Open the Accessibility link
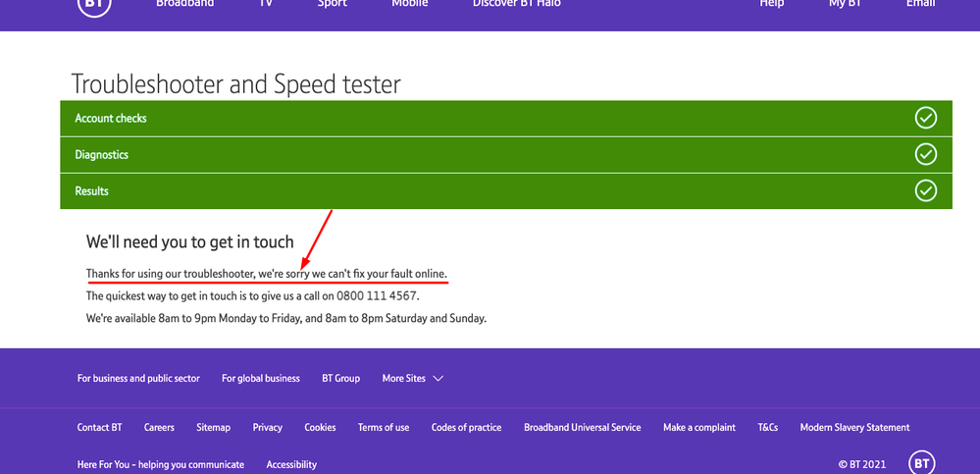 pos(291,464)
